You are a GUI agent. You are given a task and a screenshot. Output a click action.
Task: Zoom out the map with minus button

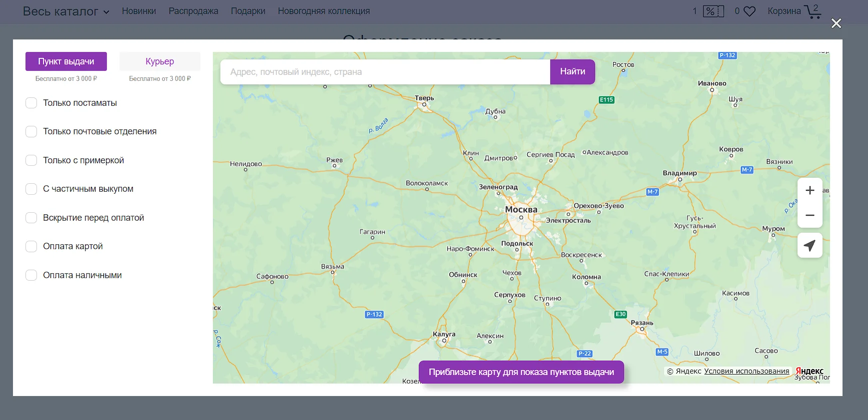coord(810,215)
